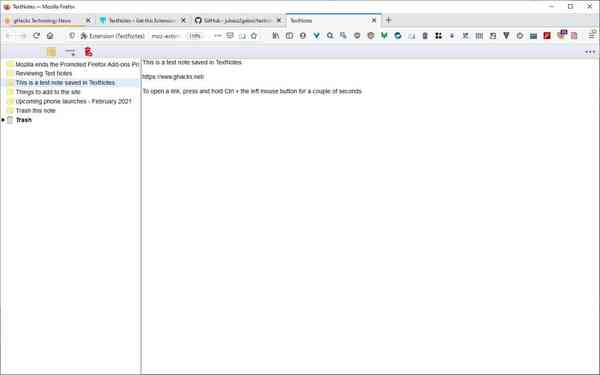Image resolution: width=600 pixels, height=375 pixels.
Task: Toggle the Firefox sidebars icon
Action: (x=289, y=36)
